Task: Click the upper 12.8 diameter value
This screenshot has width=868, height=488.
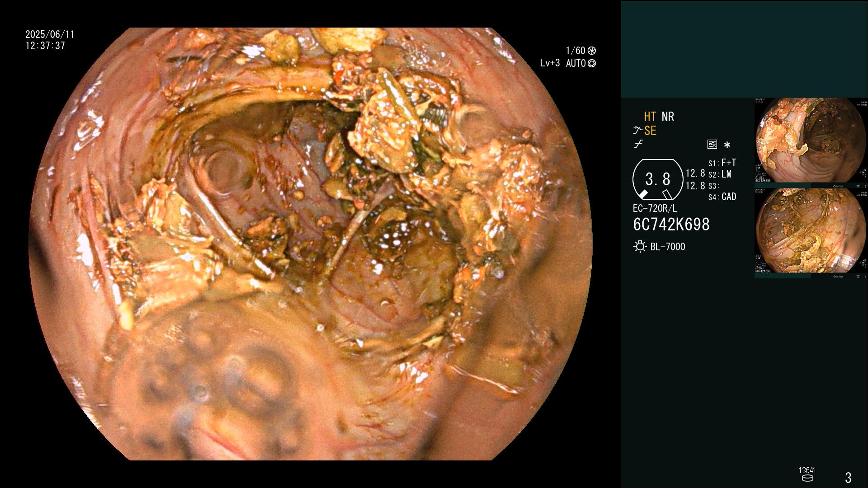Action: coord(695,173)
